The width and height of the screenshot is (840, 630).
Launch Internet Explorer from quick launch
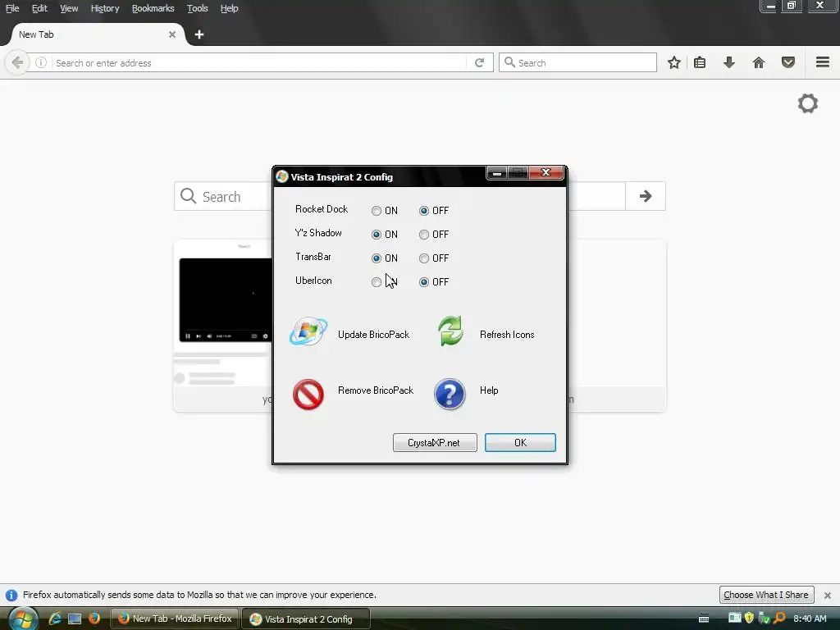[55, 619]
